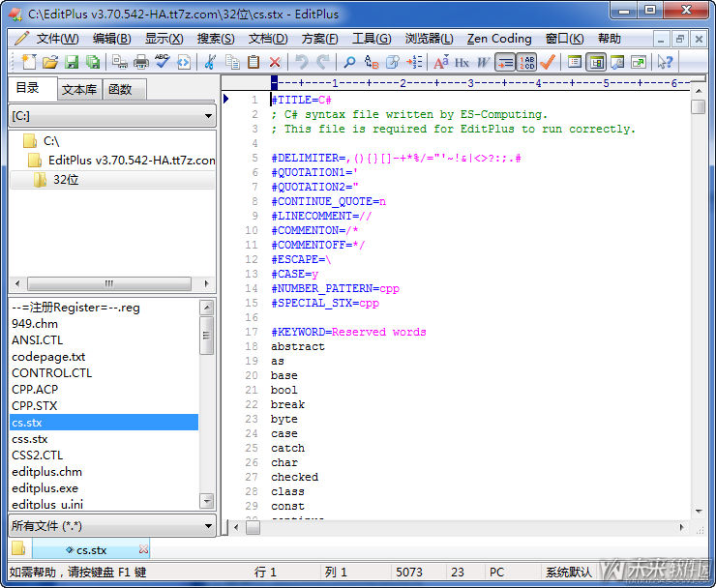Save the current file with floppy icon
Screen dimensions: 716x588
(x=72, y=62)
